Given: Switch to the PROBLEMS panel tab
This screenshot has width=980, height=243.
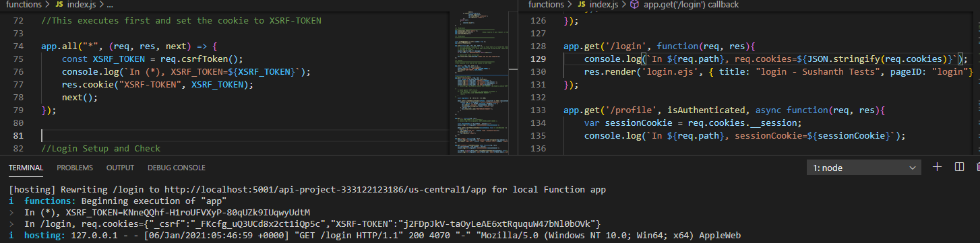Looking at the screenshot, I should (75, 168).
